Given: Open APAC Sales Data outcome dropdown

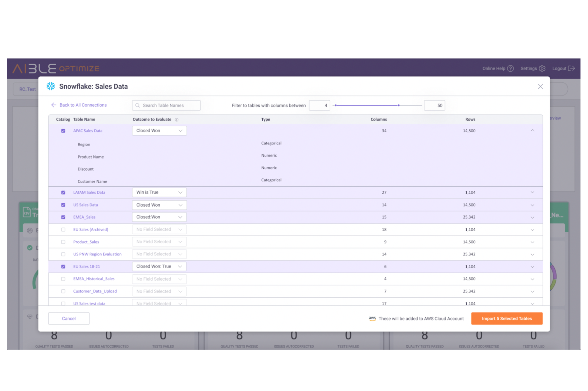Looking at the screenshot, I should [x=159, y=131].
